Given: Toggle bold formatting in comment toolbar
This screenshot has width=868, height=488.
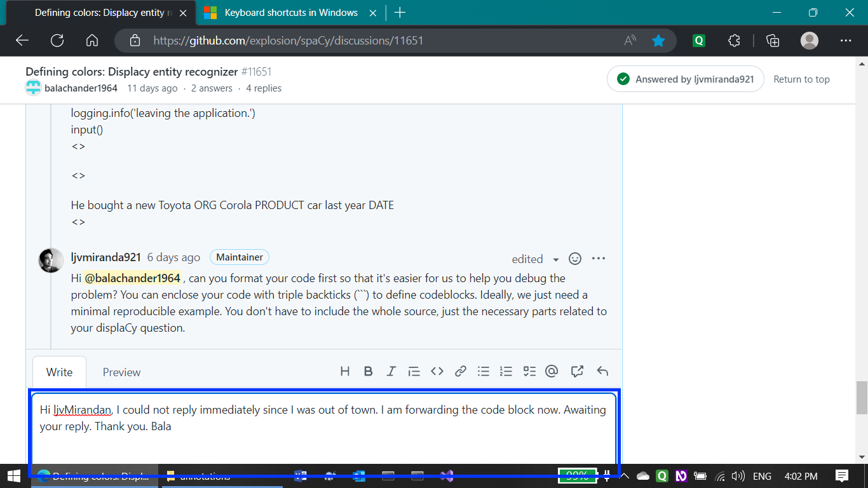Looking at the screenshot, I should 368,372.
